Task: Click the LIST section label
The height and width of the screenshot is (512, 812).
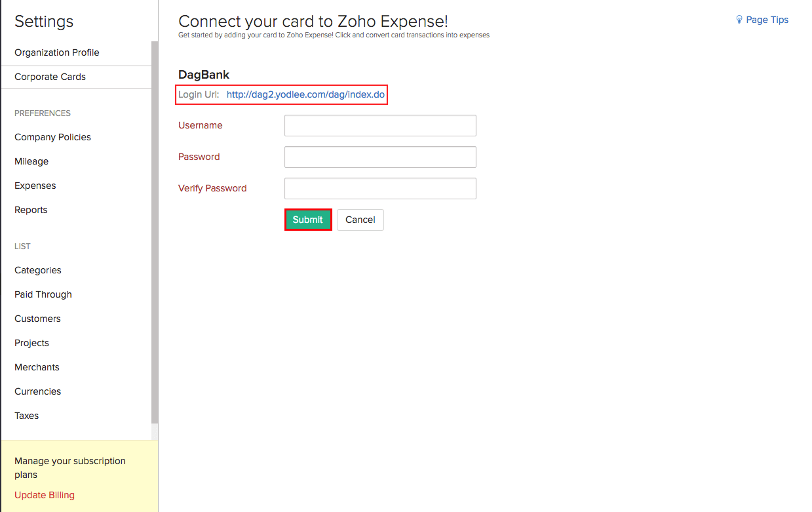Action: tap(22, 246)
